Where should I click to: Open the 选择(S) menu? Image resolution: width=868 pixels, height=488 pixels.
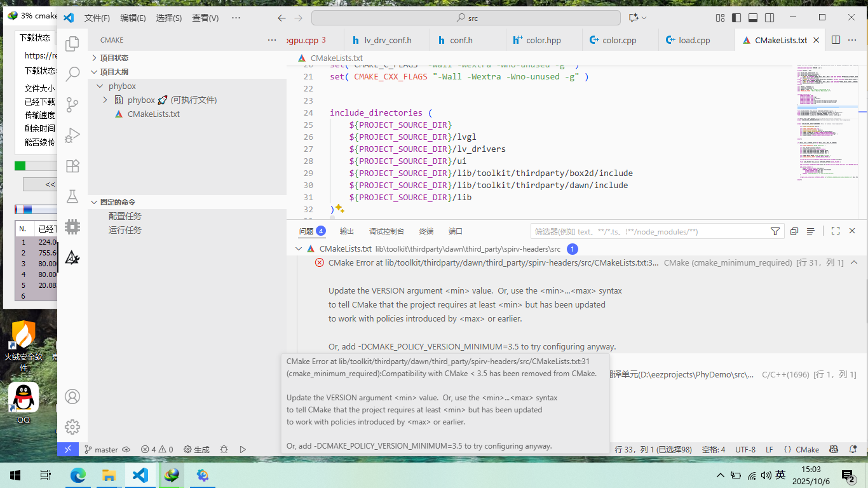169,18
